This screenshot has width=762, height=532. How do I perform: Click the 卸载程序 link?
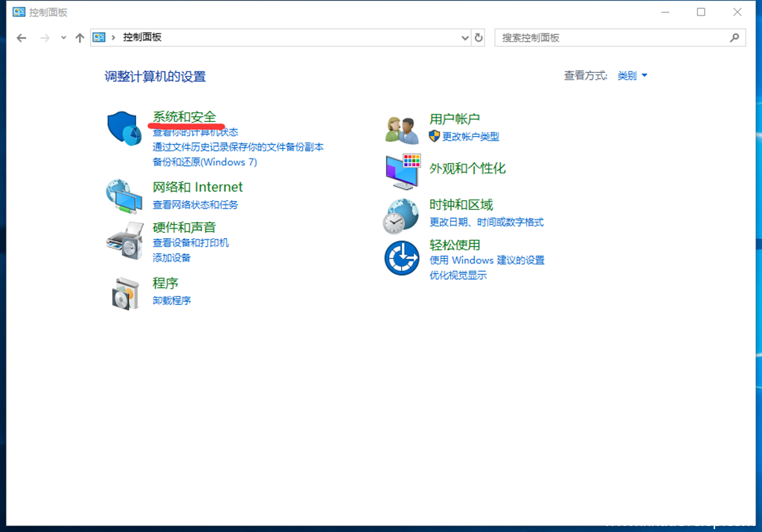click(172, 301)
